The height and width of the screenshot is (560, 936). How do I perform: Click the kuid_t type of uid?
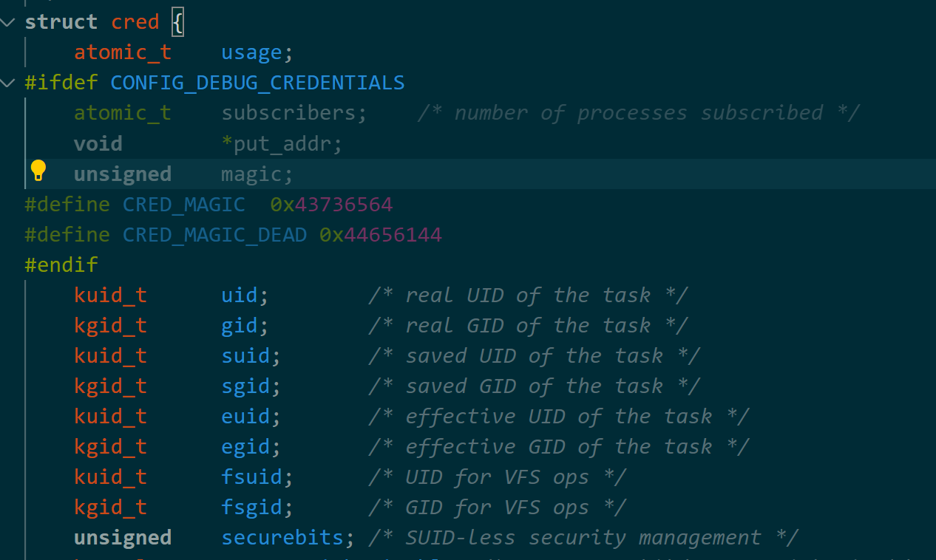(109, 295)
